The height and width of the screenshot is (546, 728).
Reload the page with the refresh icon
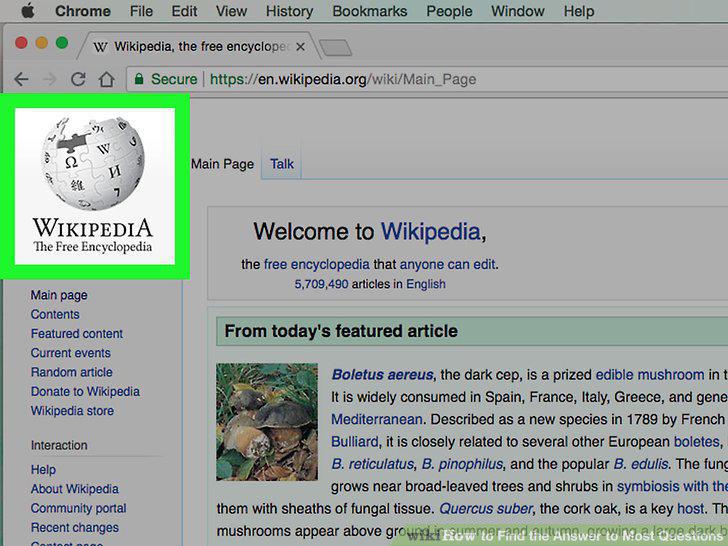point(78,79)
